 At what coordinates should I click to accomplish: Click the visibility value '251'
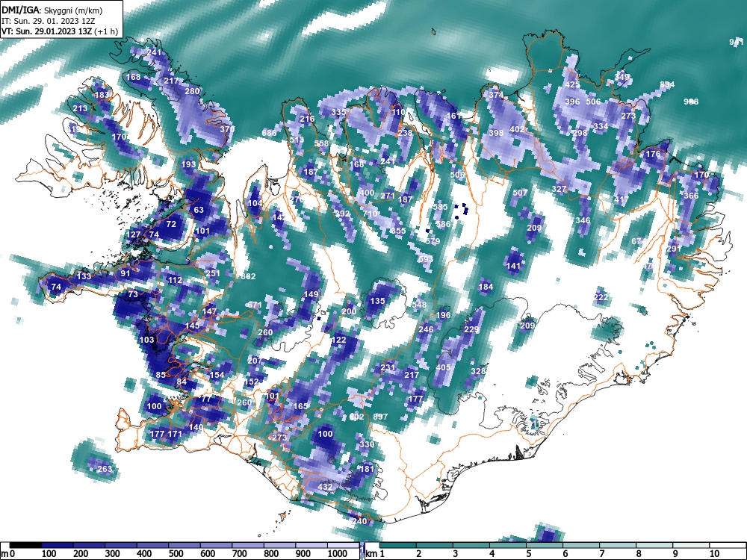point(212,273)
